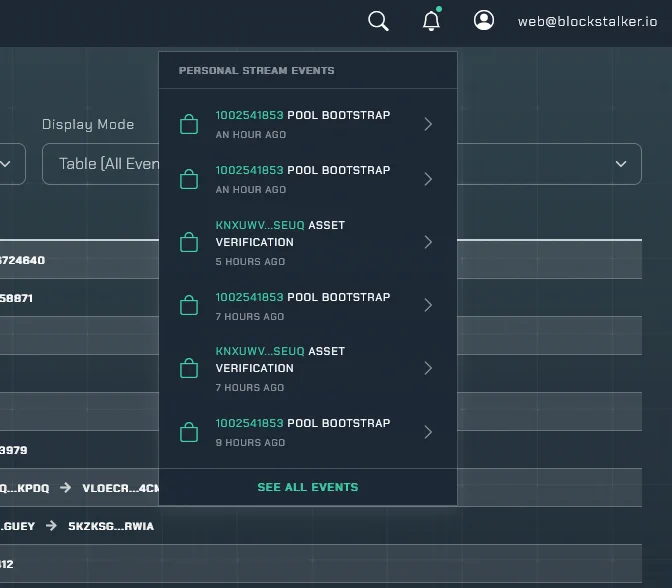This screenshot has height=588, width=672.
Task: Expand chevron of Asset Verification 7 hours ago
Action: [428, 368]
